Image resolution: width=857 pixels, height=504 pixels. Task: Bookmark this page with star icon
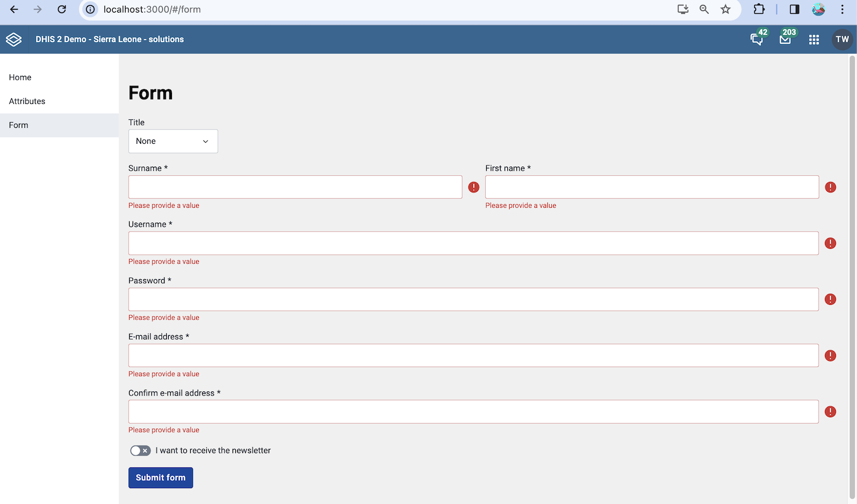726,9
